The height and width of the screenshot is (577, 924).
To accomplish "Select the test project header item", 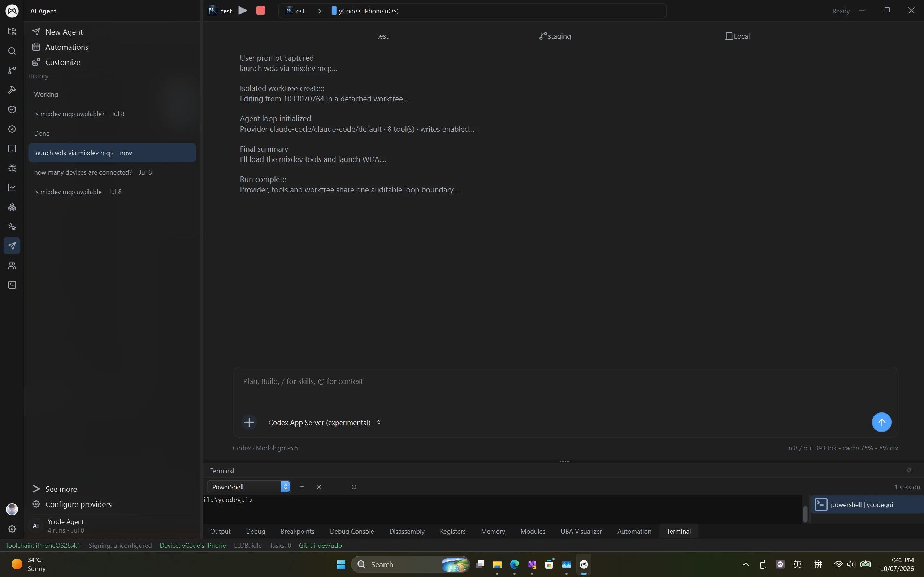I will (x=383, y=36).
